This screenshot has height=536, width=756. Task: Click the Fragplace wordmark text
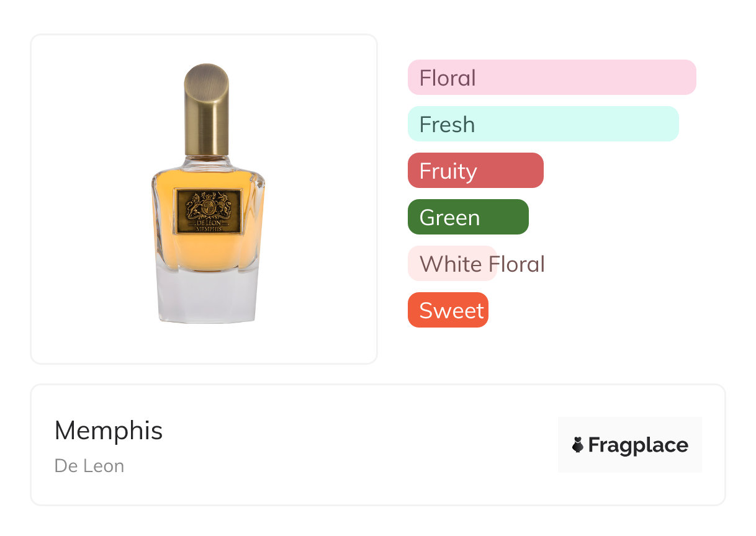pyautogui.click(x=638, y=445)
